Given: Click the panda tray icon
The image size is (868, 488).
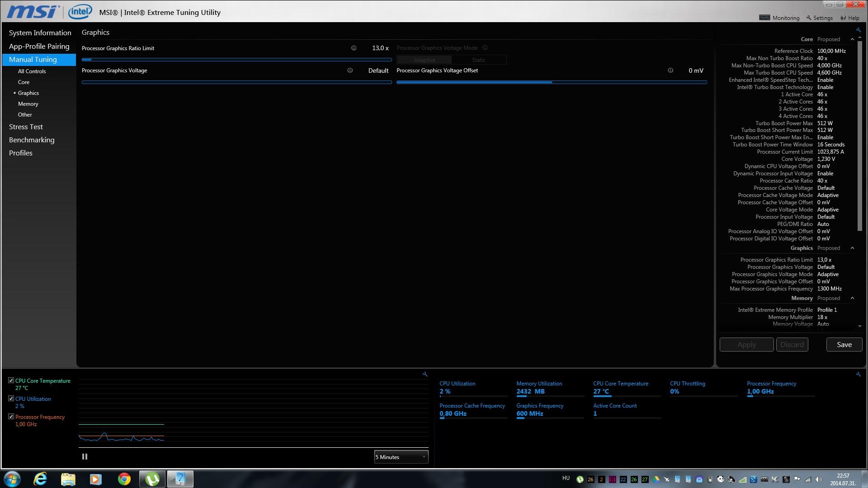Looking at the screenshot, I should point(721,479).
